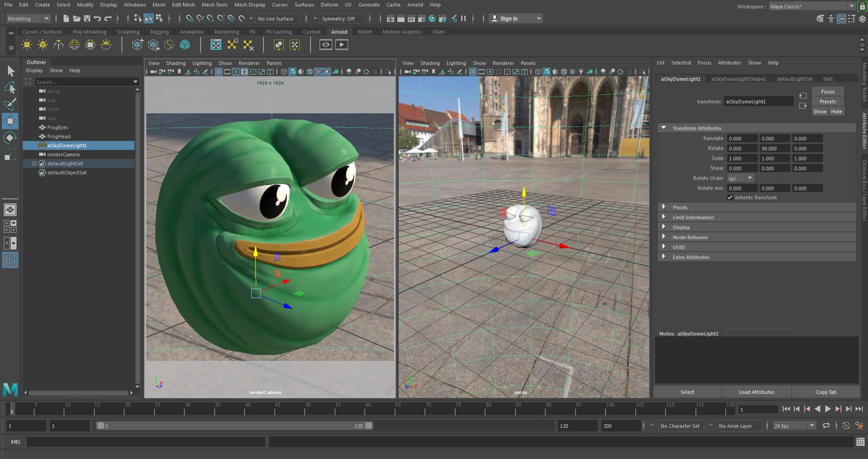Start the Arnold render play icon
The width and height of the screenshot is (868, 459).
pyautogui.click(x=342, y=45)
